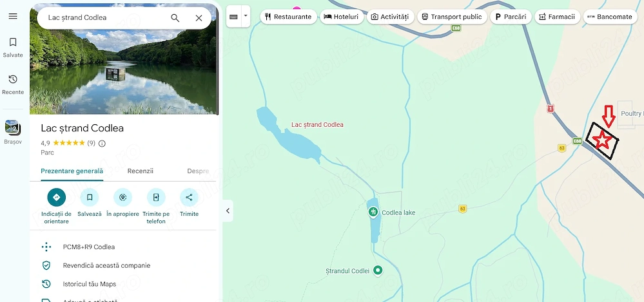Filter by Farmacii chip
This screenshot has width=644, height=302.
(x=558, y=17)
